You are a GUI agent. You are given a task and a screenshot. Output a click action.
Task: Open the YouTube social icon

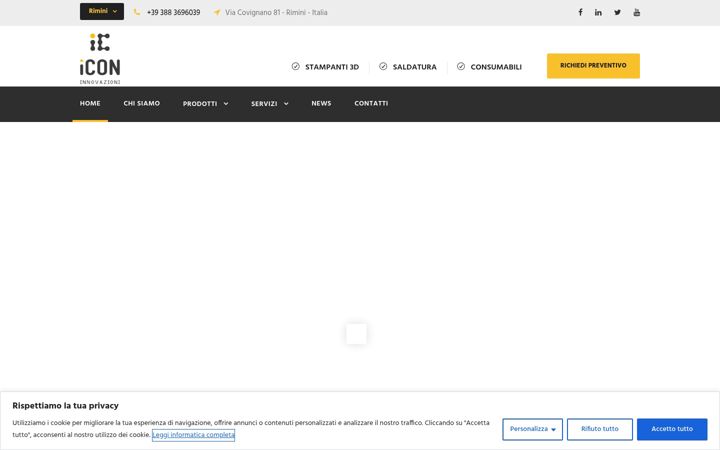pos(636,12)
